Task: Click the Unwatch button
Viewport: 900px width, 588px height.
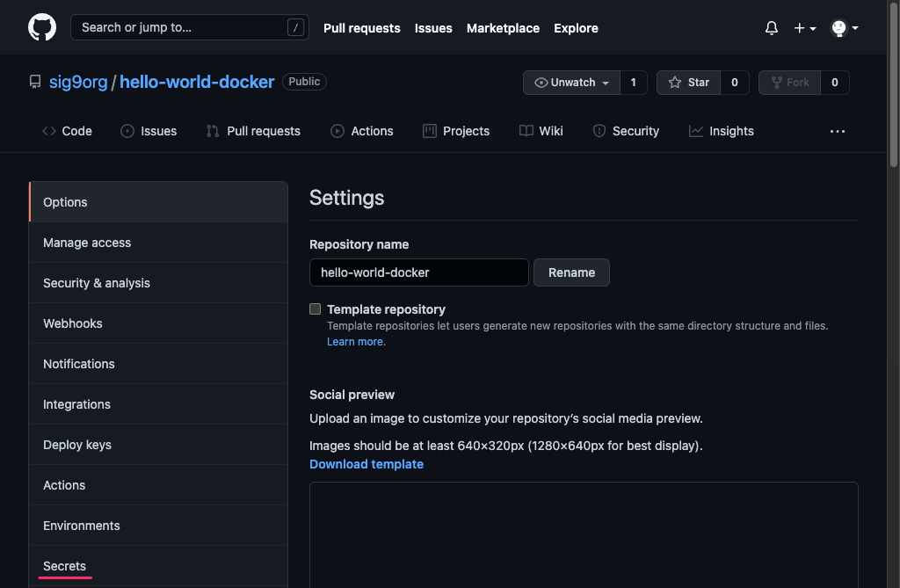Action: pos(571,83)
